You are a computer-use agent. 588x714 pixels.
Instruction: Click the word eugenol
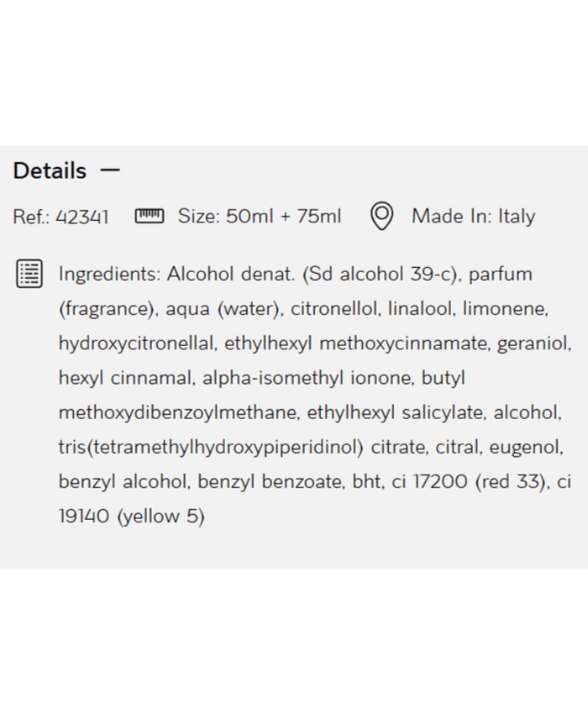pyautogui.click(x=533, y=447)
